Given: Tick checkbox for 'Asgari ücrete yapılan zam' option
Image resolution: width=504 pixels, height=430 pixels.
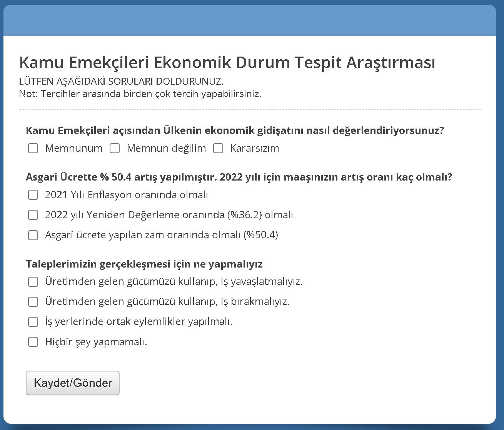Looking at the screenshot, I should pyautogui.click(x=33, y=235).
